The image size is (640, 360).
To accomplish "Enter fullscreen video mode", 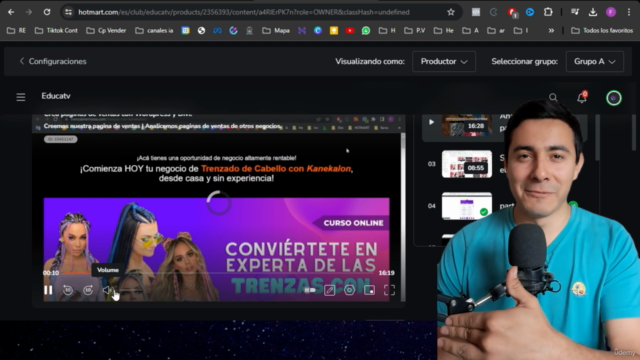I will (x=389, y=290).
